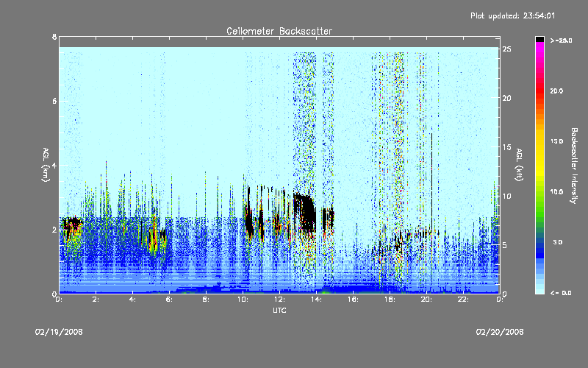Click the black top of the colorbar
Image resolution: width=588 pixels, height=368 pixels.
539,39
